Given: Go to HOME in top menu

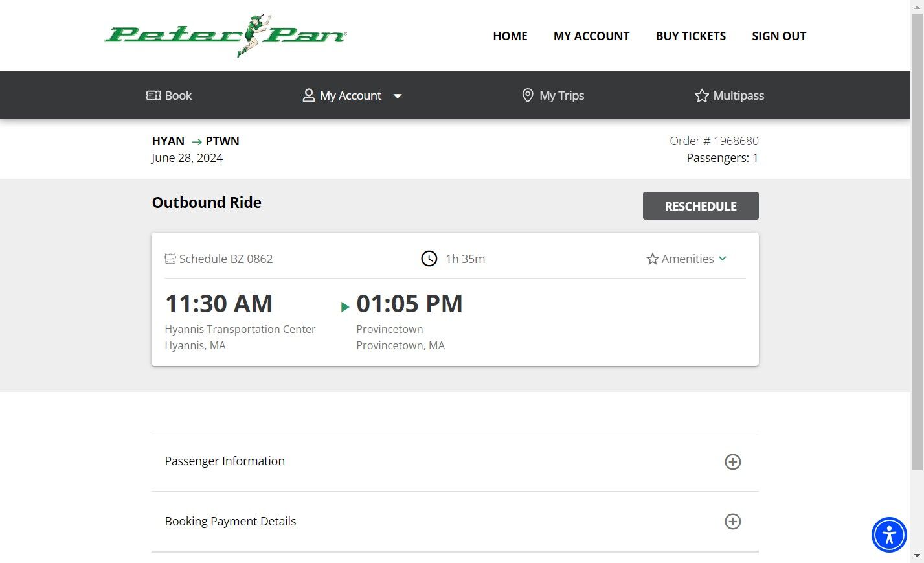Looking at the screenshot, I should pyautogui.click(x=510, y=36).
